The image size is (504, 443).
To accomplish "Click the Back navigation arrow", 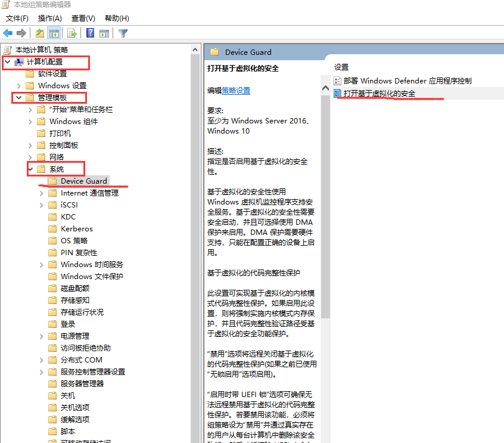I will pos(7,33).
